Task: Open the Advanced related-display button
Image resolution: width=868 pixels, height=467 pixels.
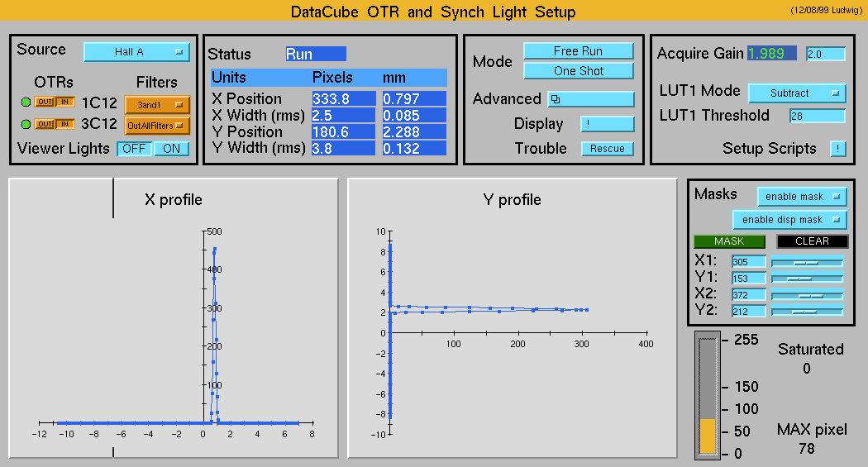Action: coord(579,99)
